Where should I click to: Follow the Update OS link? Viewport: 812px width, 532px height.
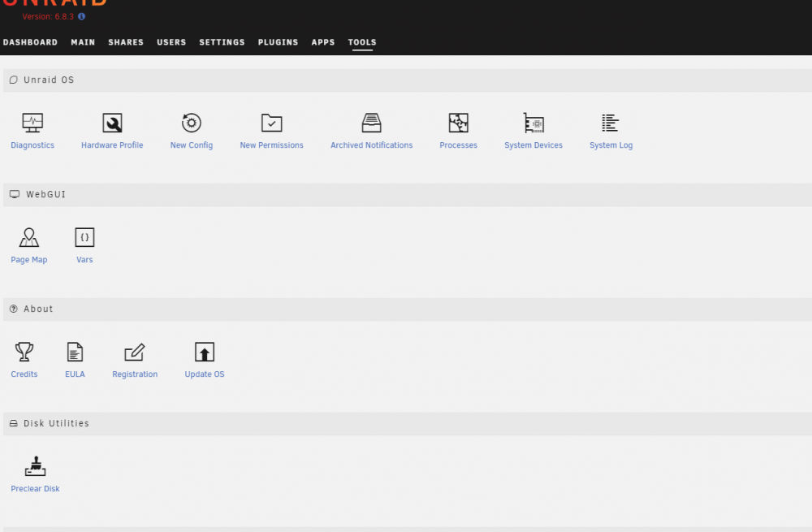(204, 374)
